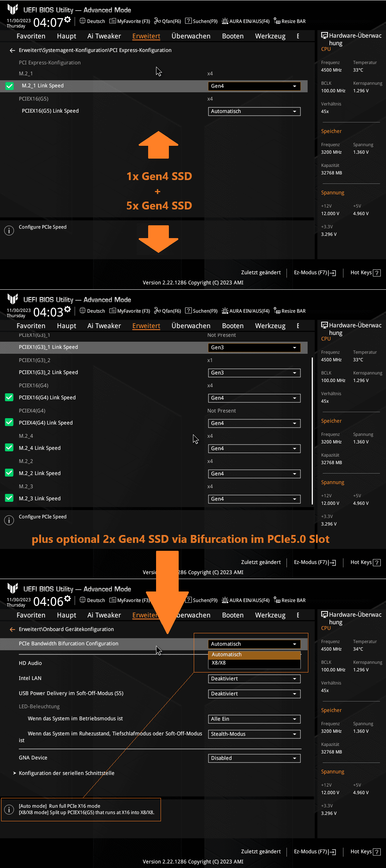Image resolution: width=386 pixels, height=868 pixels.
Task: Switch to Überwachen tab in the 04:07 screen
Action: click(191, 36)
